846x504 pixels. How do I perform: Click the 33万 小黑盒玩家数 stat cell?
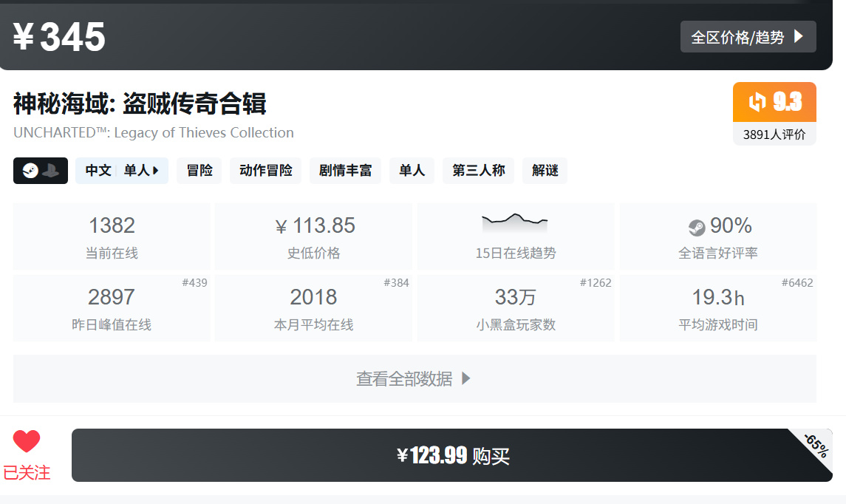tap(516, 308)
